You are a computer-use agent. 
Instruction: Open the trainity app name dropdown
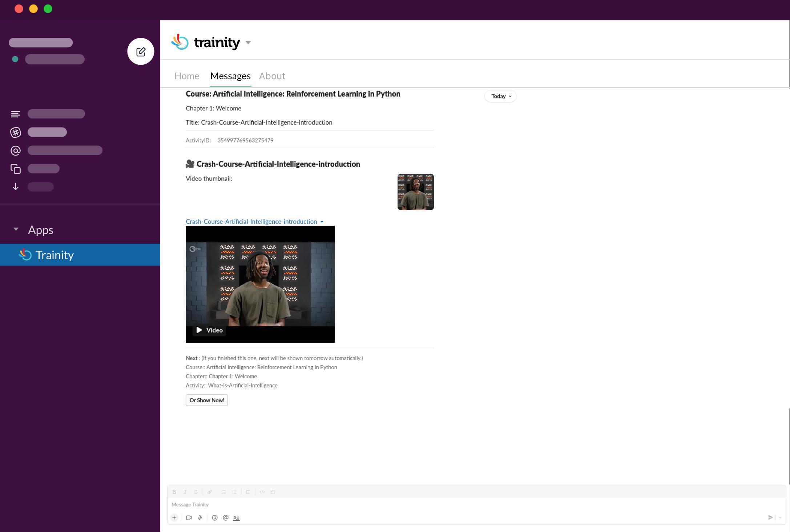(x=248, y=43)
